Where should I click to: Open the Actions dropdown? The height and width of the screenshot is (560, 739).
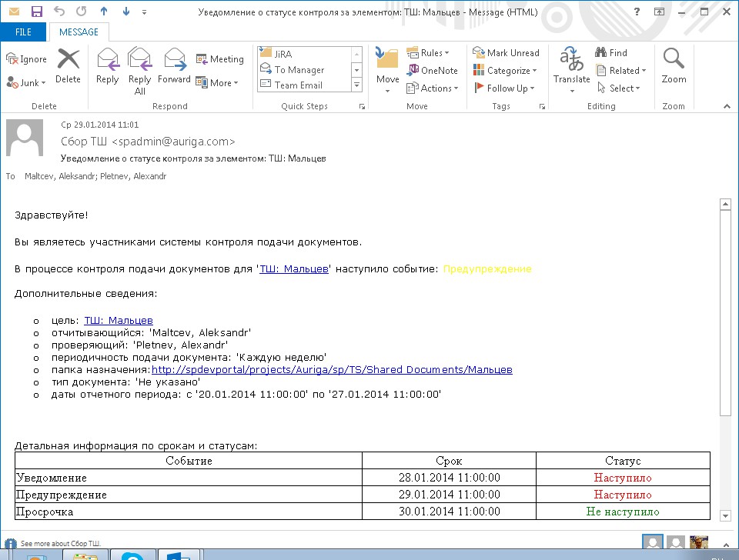[432, 88]
